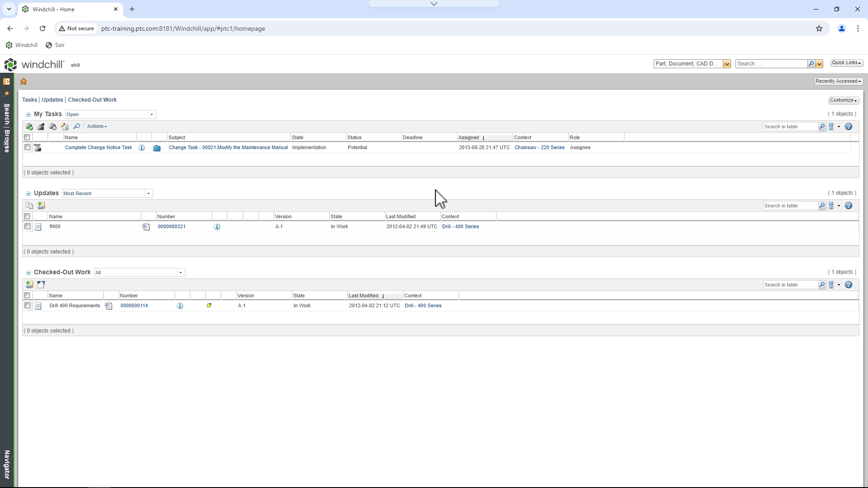Click the Home icon in the navigation bar

click(x=24, y=82)
